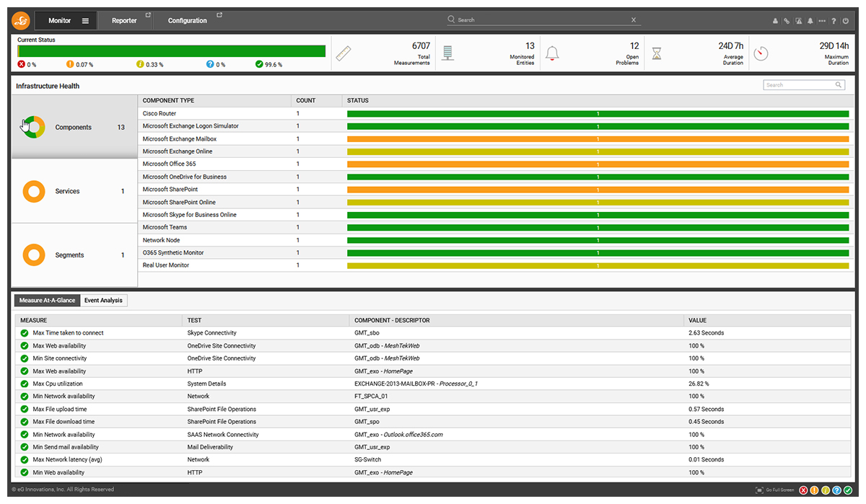Click the top Search input field
Viewport: 866px width, 504px height.
(543, 20)
